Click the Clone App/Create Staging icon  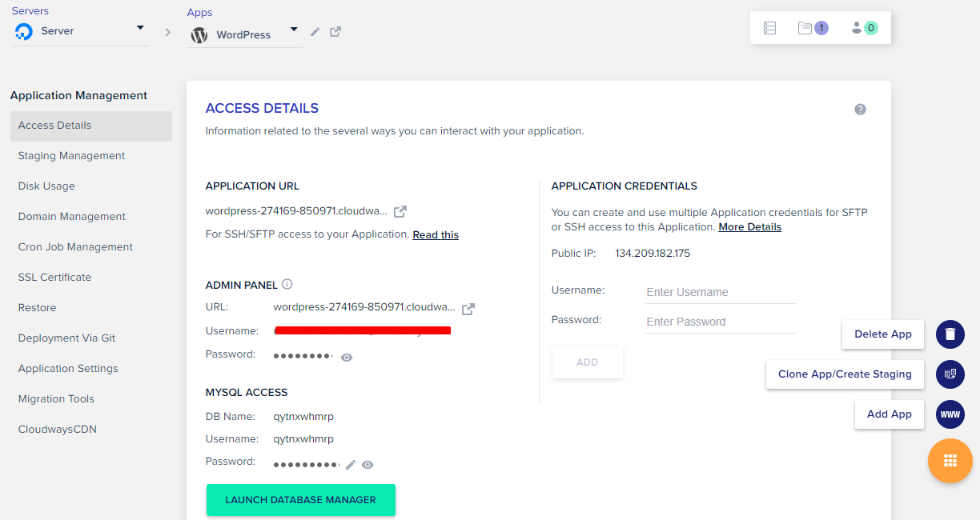point(950,374)
